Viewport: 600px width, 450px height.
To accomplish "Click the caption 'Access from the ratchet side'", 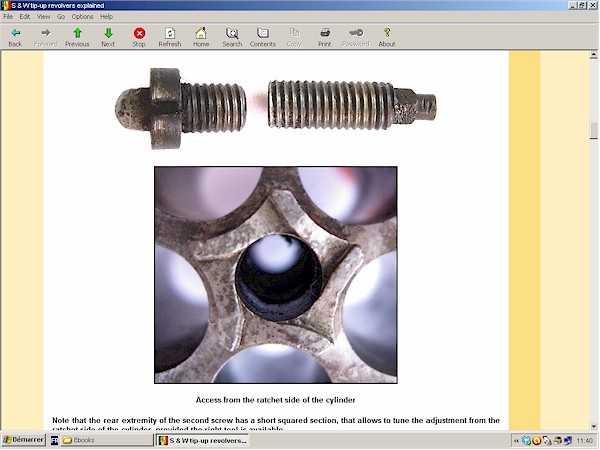I will pyautogui.click(x=276, y=400).
